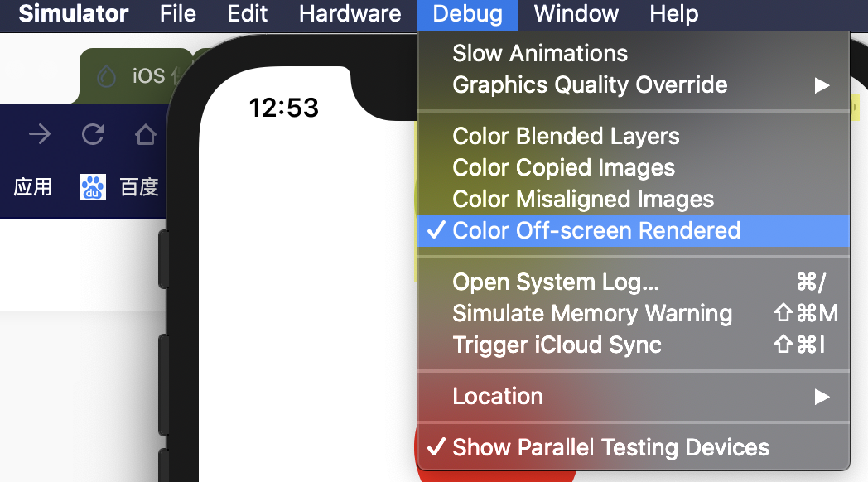This screenshot has height=482, width=868.
Task: Click the browser home icon
Action: [x=146, y=134]
